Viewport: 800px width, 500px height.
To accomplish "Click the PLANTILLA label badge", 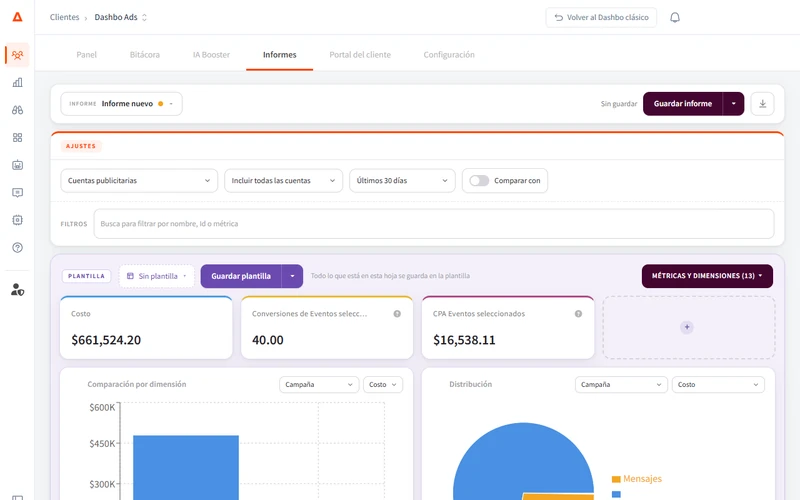I will [x=86, y=276].
